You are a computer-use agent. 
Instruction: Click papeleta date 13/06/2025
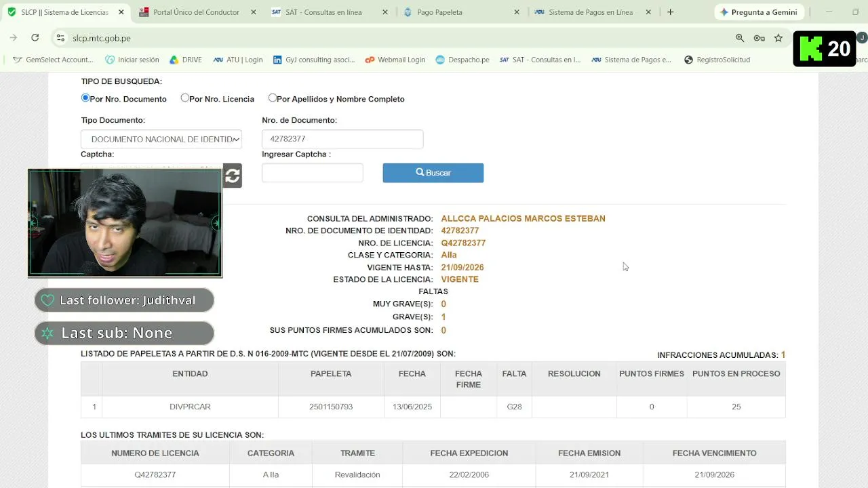(412, 407)
